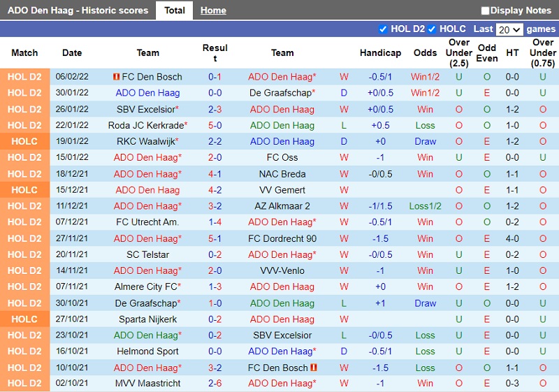Image resolution: width=559 pixels, height=392 pixels.
Task: Open the FC Den Bosch team link dated 06/02/22
Action: [152, 77]
